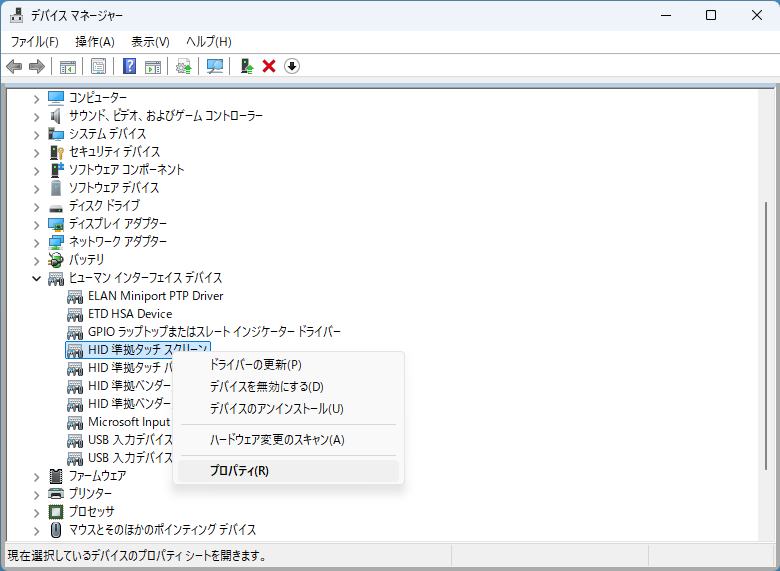Screen dimensions: 780x571
Task: Select the バッテリ label
Action: tap(87, 260)
